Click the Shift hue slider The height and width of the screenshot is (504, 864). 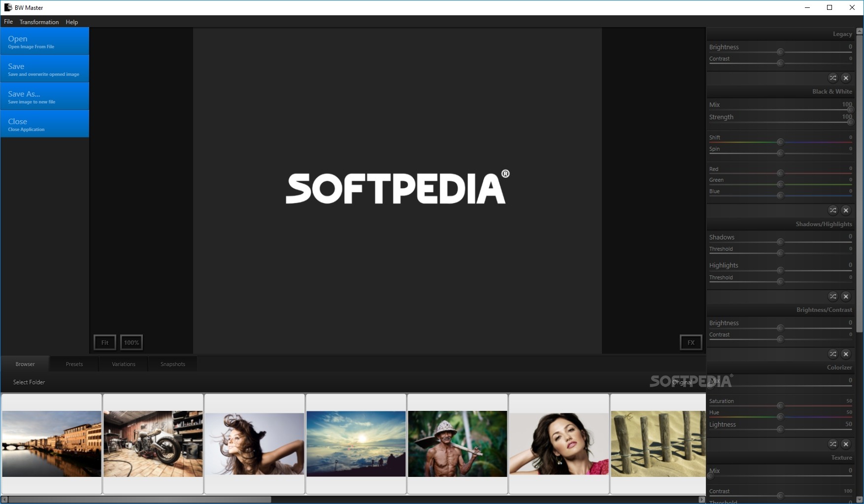[780, 142]
